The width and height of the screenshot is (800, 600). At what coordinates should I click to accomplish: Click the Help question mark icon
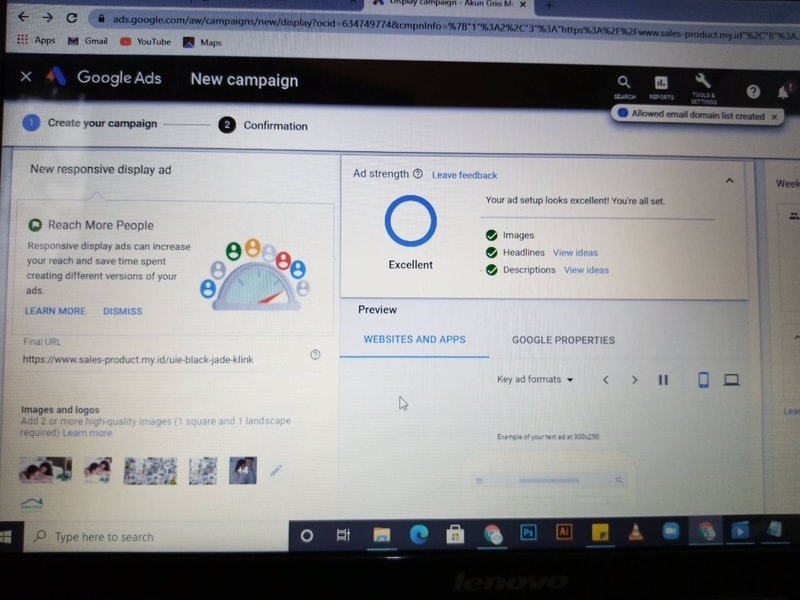click(x=753, y=91)
